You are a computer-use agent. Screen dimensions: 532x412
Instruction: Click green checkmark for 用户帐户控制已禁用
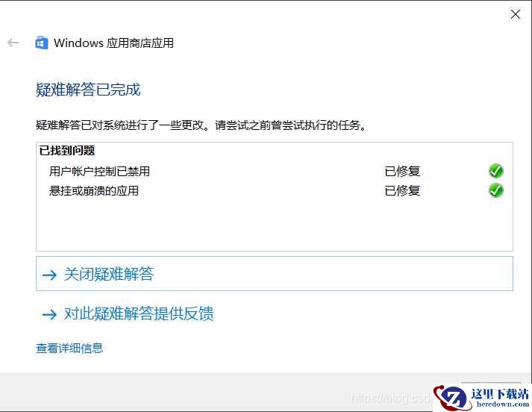coord(495,171)
